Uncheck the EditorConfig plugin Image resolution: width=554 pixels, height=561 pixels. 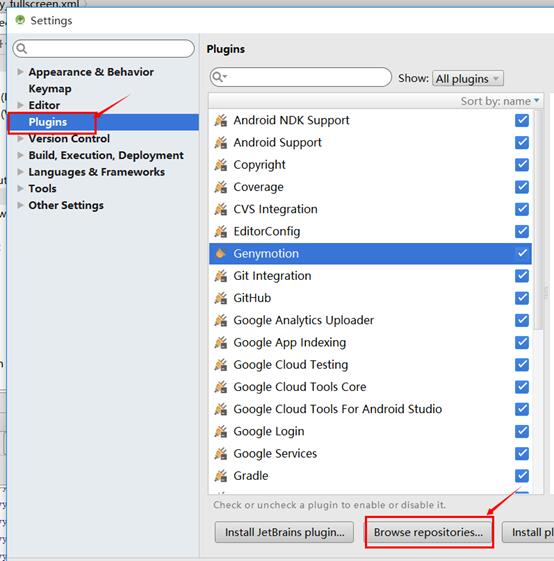pyautogui.click(x=522, y=231)
